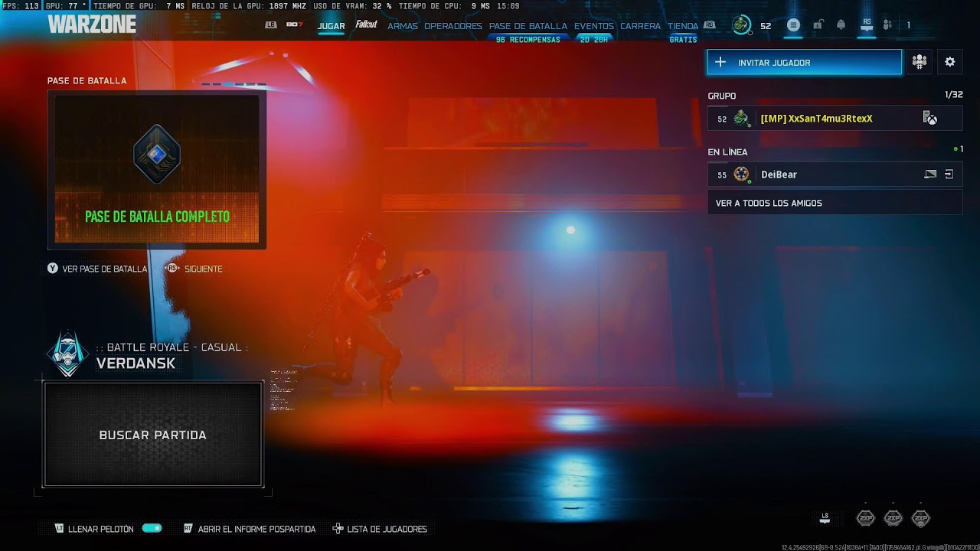
Task: Go to Pase de Batalla tab
Action: [528, 26]
